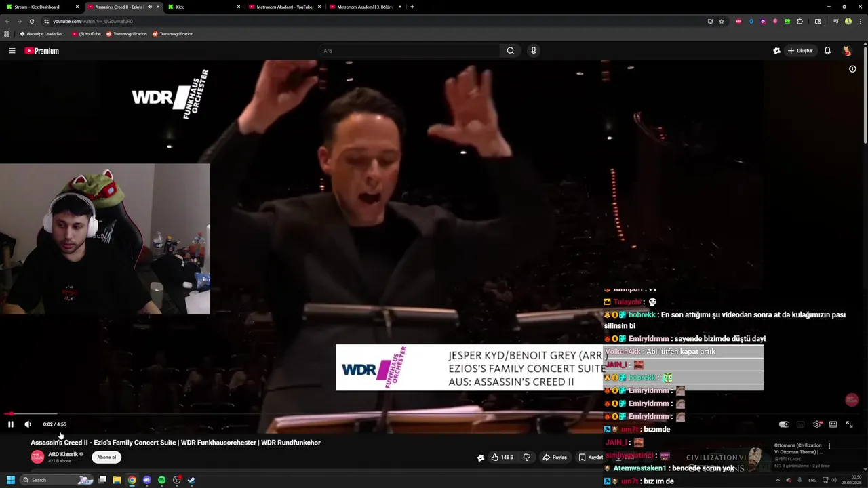Image resolution: width=868 pixels, height=488 pixels.
Task: Open Oluştur create button
Action: [800, 51]
